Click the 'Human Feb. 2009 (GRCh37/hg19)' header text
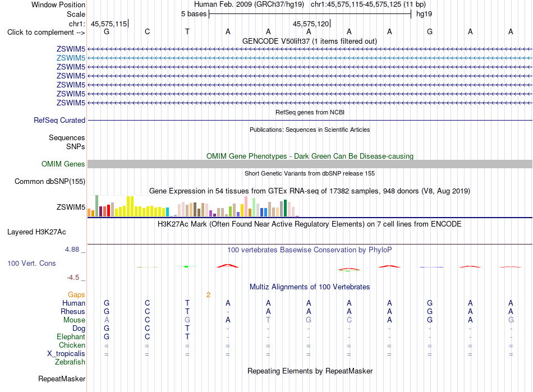 coord(249,4)
